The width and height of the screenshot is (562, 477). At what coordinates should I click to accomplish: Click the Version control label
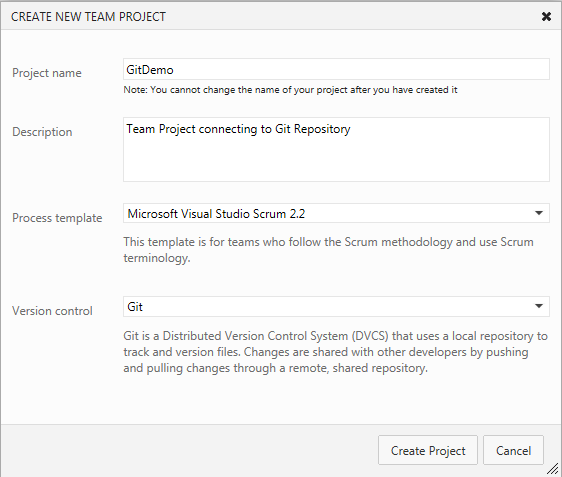tap(52, 311)
